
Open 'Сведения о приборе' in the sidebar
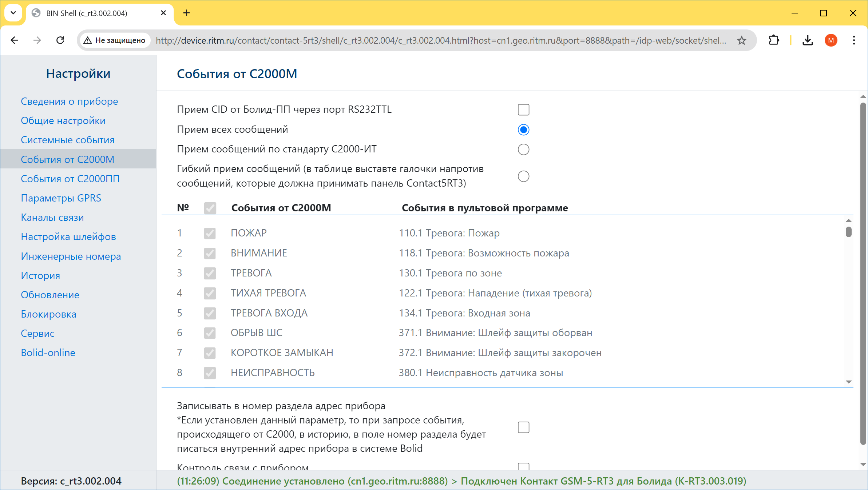[x=69, y=101]
